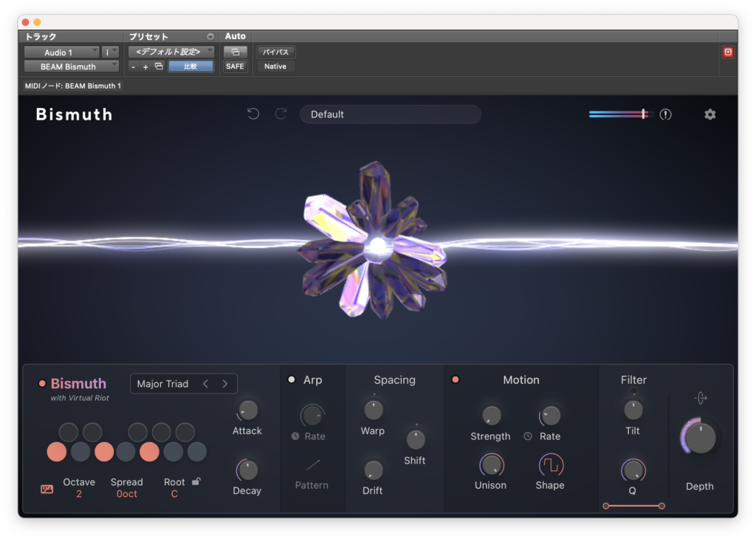Click the right handle of filter range slider

[x=661, y=506]
